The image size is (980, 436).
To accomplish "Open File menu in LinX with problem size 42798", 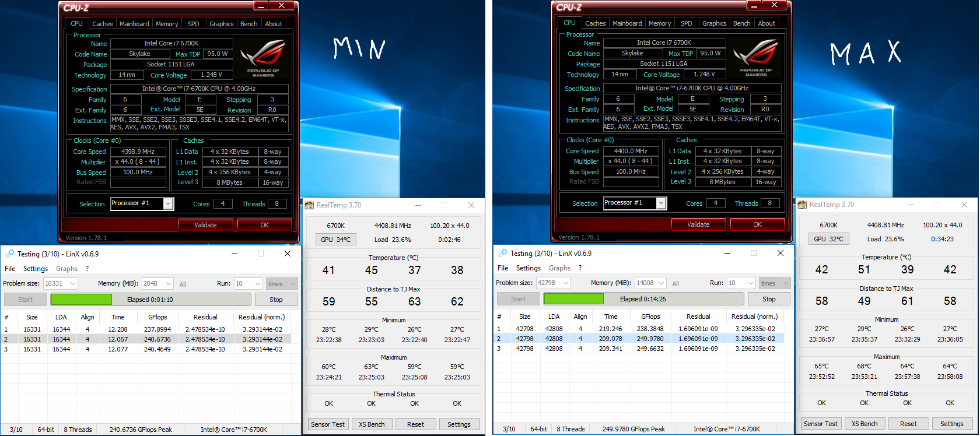I will tap(503, 268).
